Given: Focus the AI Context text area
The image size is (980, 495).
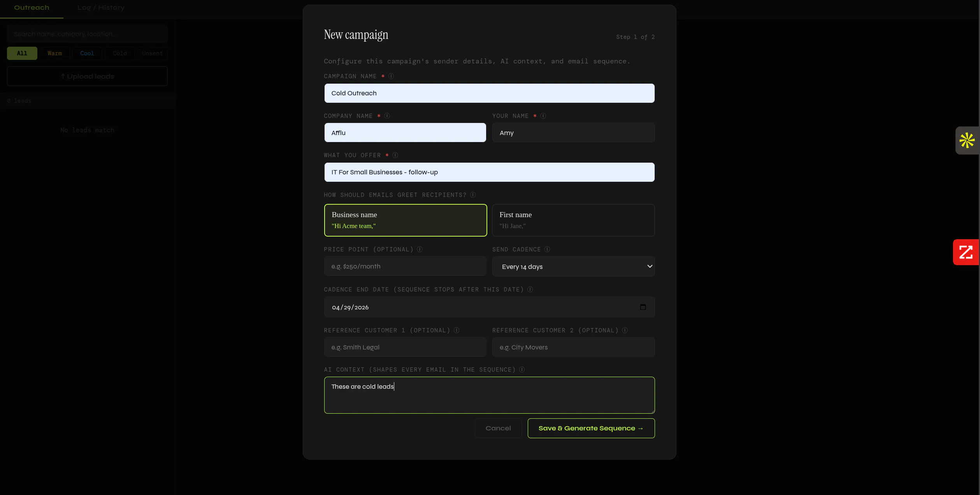Looking at the screenshot, I should tap(489, 395).
